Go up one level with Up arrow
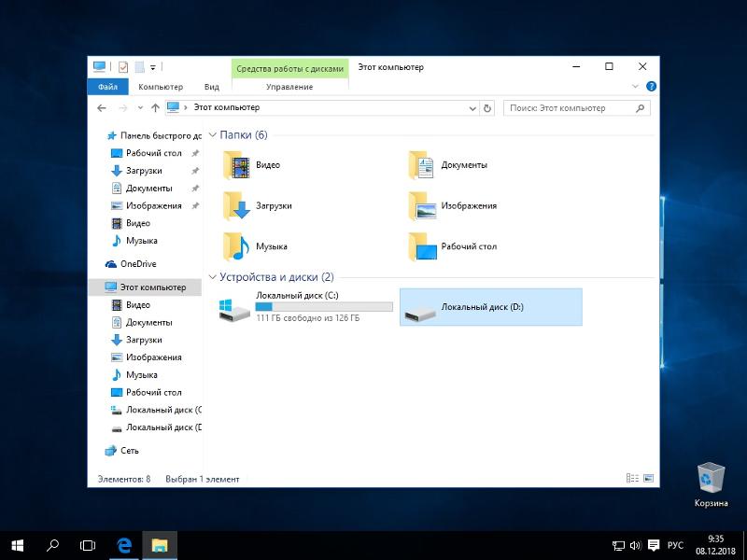747x560 pixels. point(155,108)
